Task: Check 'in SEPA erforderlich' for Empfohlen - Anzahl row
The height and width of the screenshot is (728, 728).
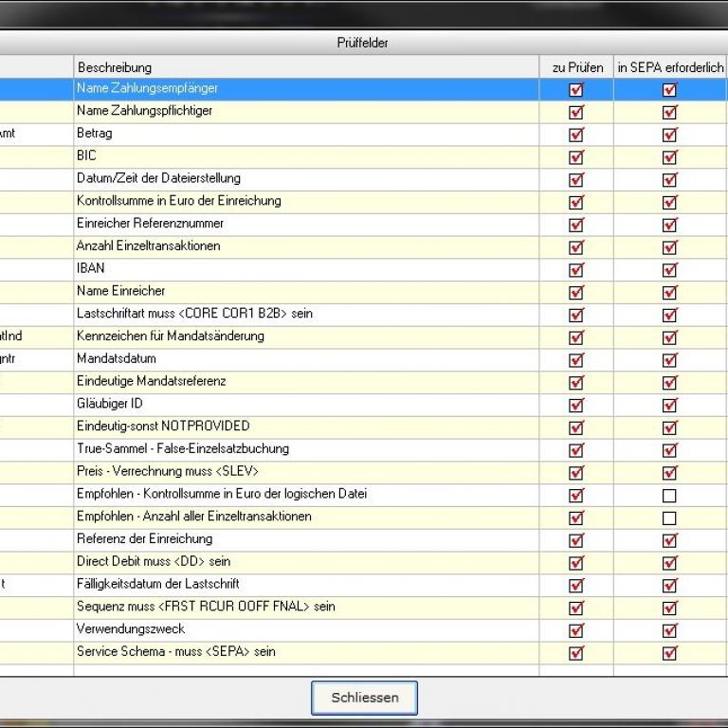Action: pos(669,519)
